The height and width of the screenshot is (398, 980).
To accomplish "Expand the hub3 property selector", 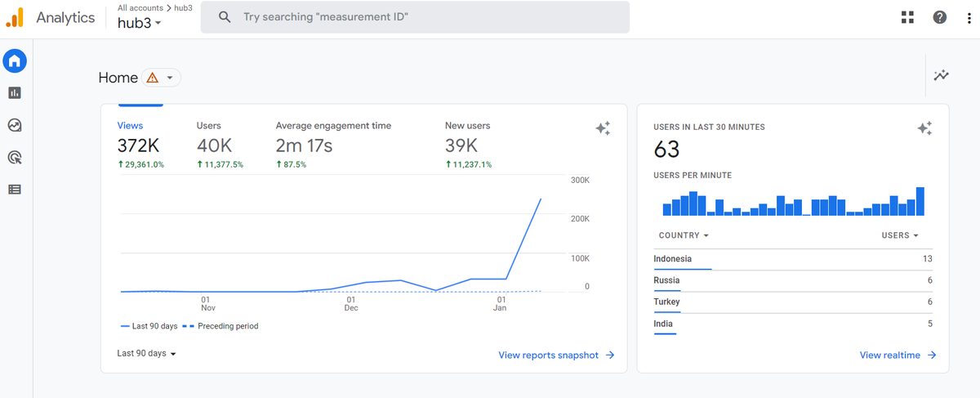I will pos(140,23).
